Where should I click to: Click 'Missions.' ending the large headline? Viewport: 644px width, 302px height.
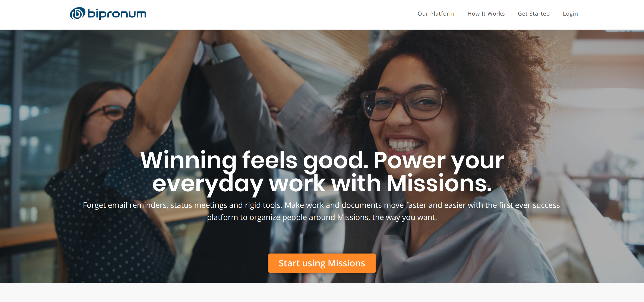(x=439, y=183)
